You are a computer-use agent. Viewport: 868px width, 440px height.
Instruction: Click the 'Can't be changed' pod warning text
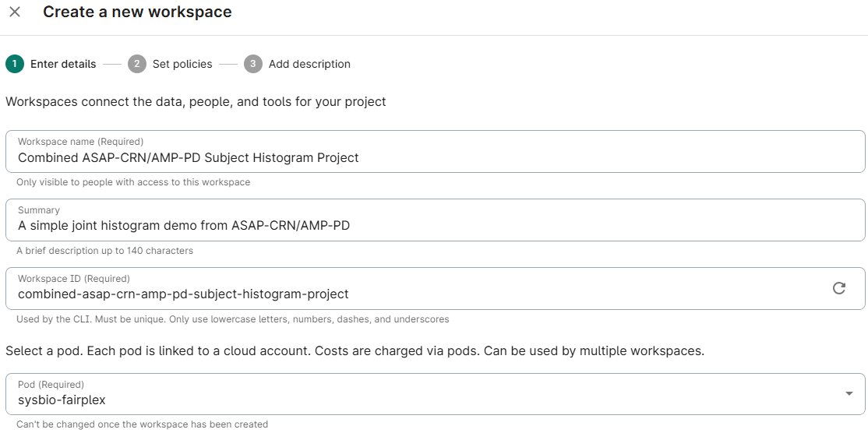(142, 424)
